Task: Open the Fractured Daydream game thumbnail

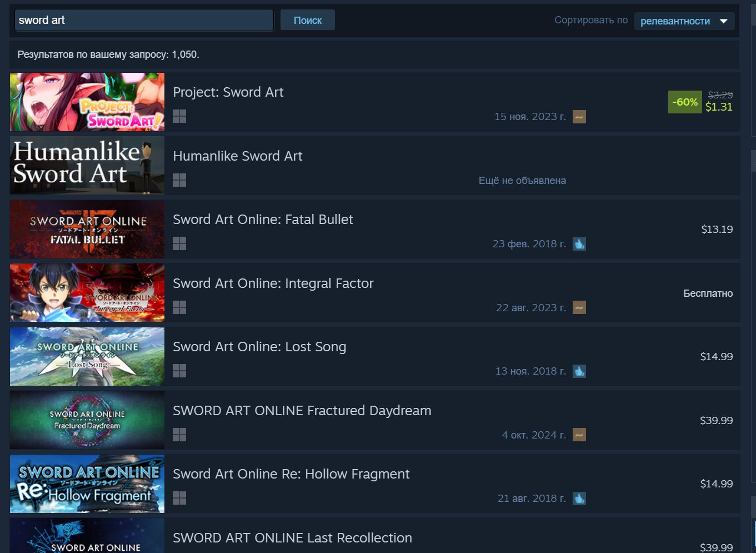Action: pyautogui.click(x=87, y=420)
